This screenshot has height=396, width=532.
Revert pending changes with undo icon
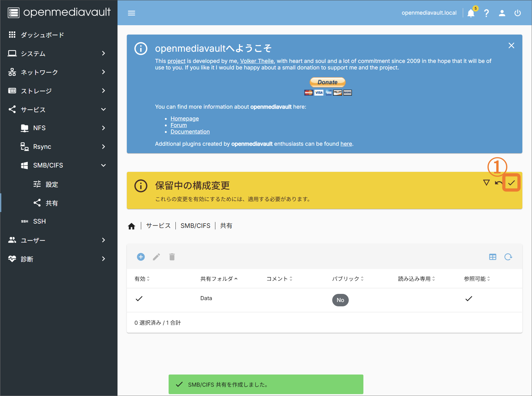(499, 183)
